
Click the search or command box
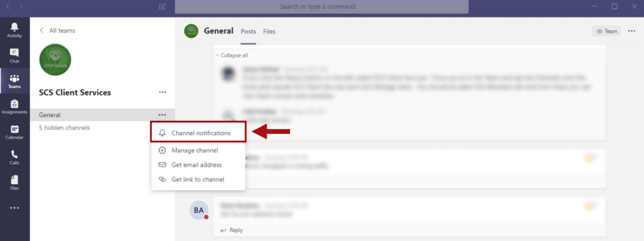tap(321, 6)
